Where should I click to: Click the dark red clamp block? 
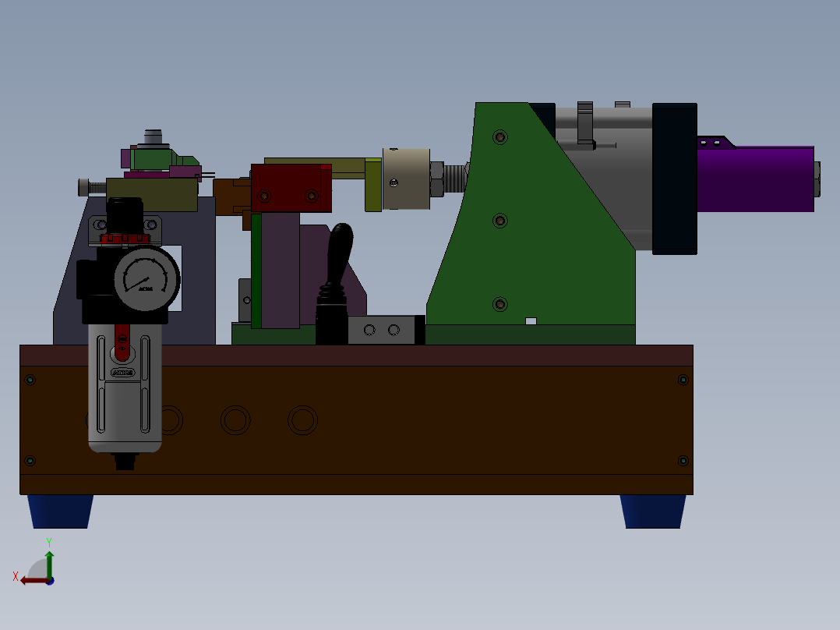pyautogui.click(x=291, y=188)
